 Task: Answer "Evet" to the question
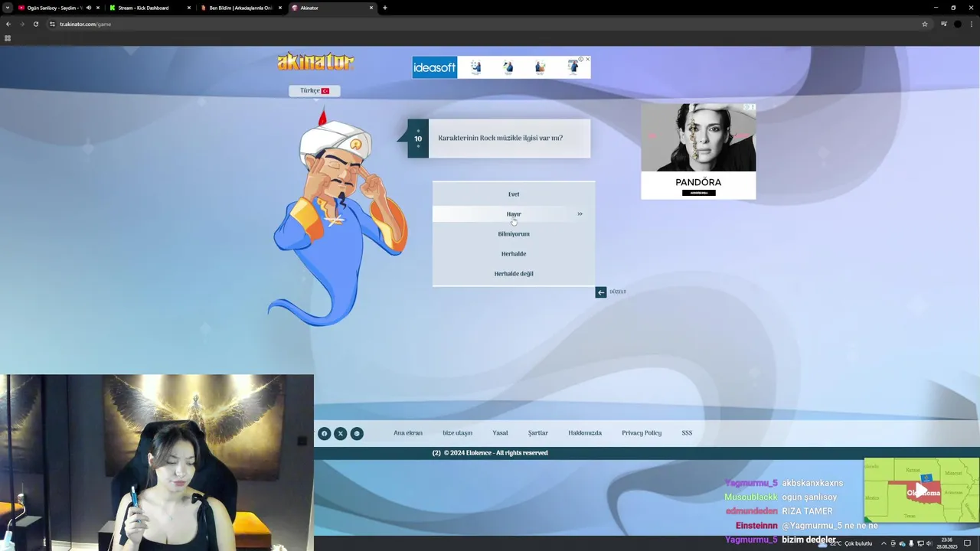click(514, 194)
